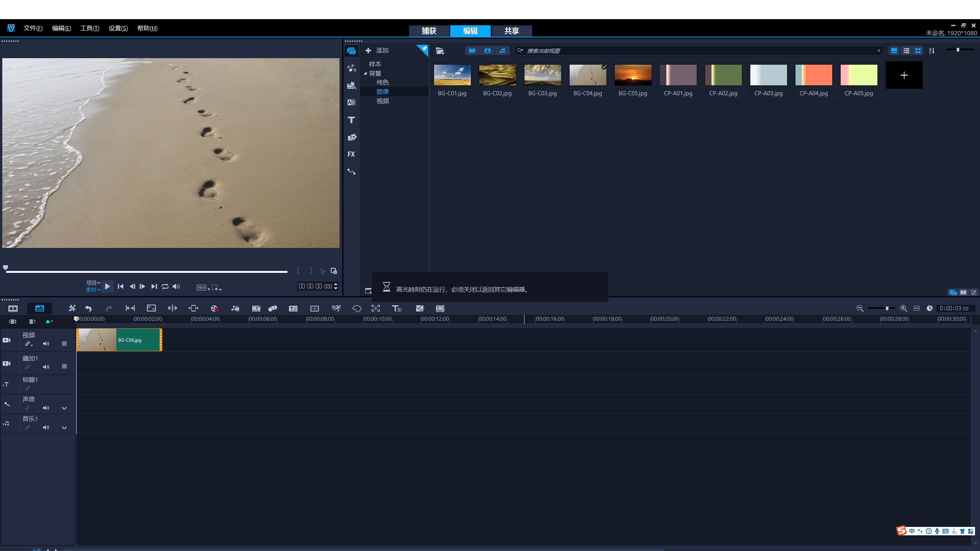Adjust the timeline zoom slider
The width and height of the screenshot is (980, 551).
point(882,308)
